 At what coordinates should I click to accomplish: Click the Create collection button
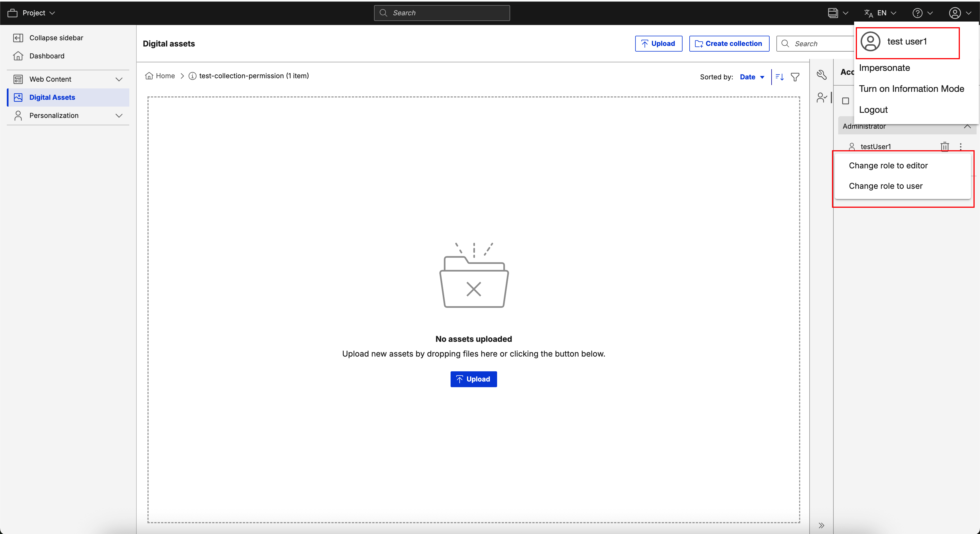tap(729, 44)
